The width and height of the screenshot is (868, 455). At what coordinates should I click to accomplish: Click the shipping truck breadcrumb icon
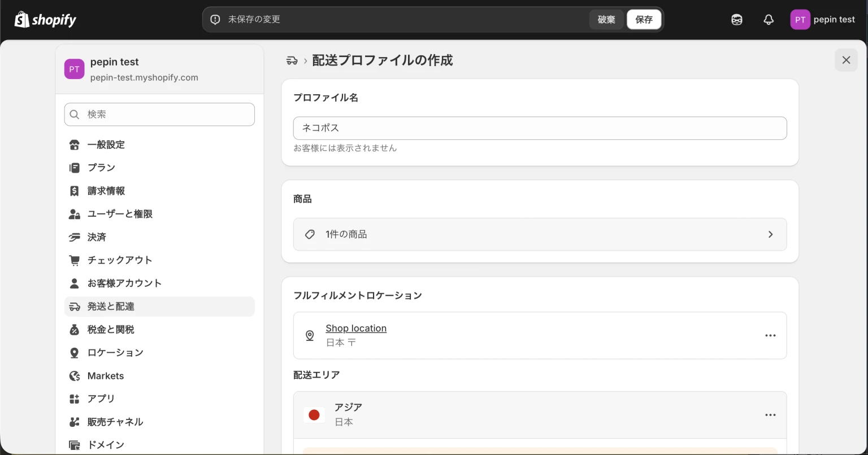tap(292, 60)
